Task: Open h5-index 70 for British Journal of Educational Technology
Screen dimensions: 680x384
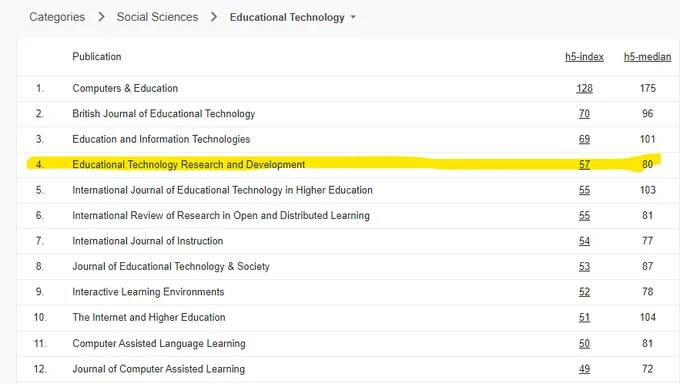Action: click(584, 114)
